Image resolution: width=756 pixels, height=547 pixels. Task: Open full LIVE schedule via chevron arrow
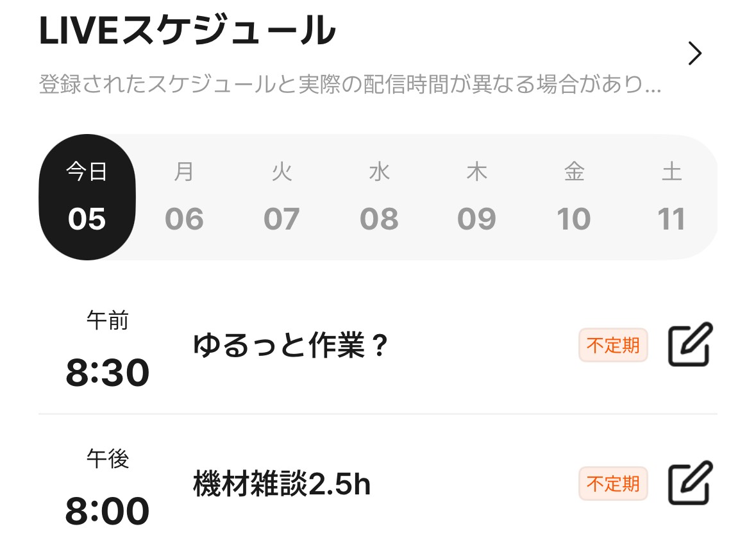[694, 54]
